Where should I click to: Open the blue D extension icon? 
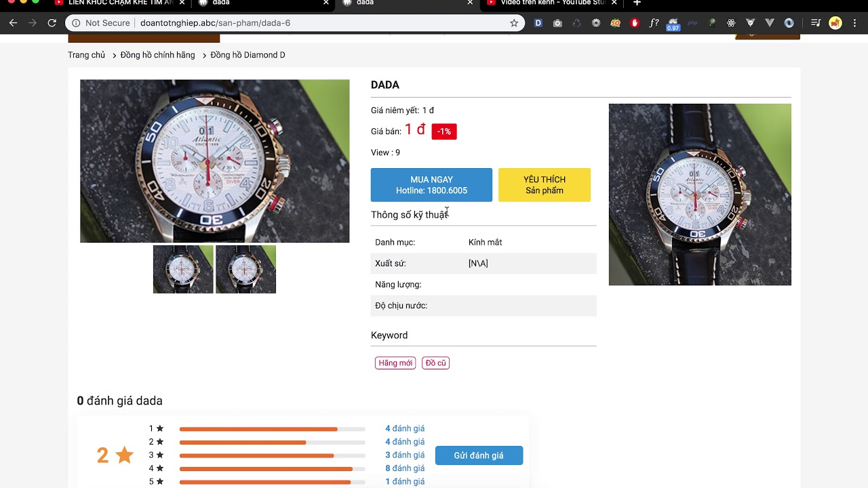[538, 23]
